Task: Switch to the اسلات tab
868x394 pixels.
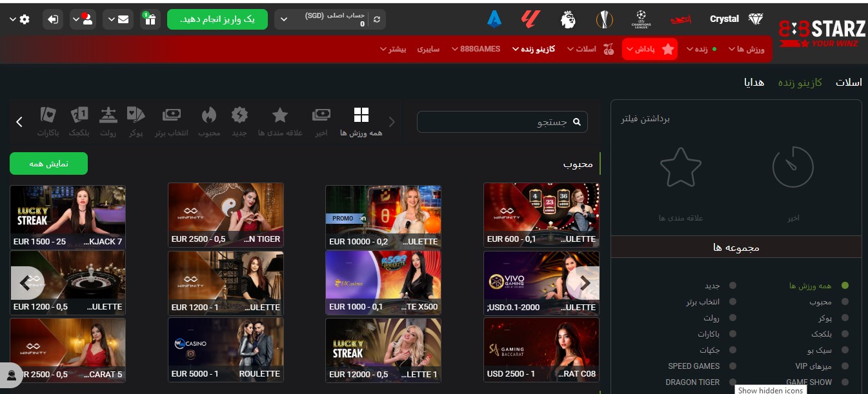Action: click(x=849, y=83)
